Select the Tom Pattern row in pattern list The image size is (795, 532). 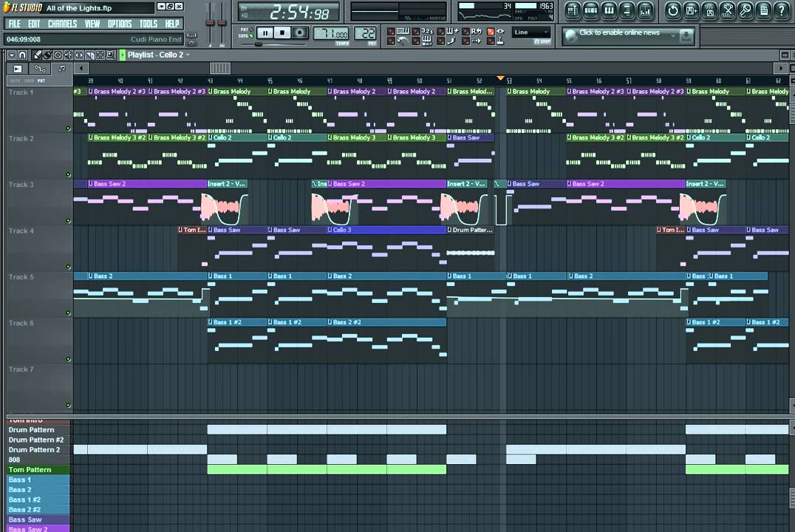pos(38,470)
